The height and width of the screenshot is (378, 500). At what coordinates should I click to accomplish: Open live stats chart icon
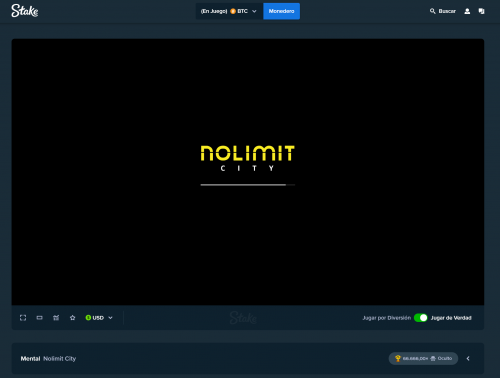(56, 318)
